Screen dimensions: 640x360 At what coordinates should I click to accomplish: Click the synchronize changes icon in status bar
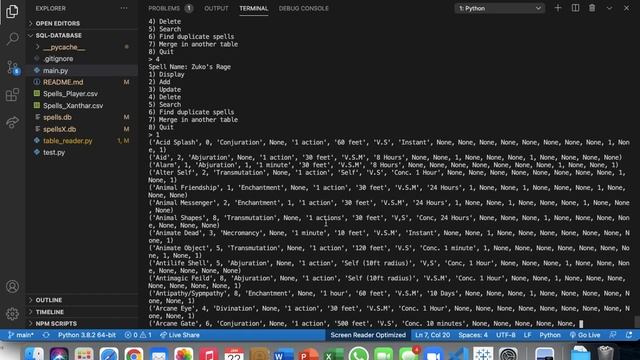pyautogui.click(x=46, y=335)
